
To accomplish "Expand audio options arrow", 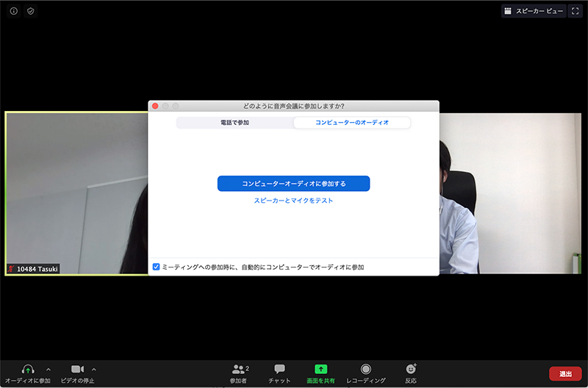I will (49, 370).
